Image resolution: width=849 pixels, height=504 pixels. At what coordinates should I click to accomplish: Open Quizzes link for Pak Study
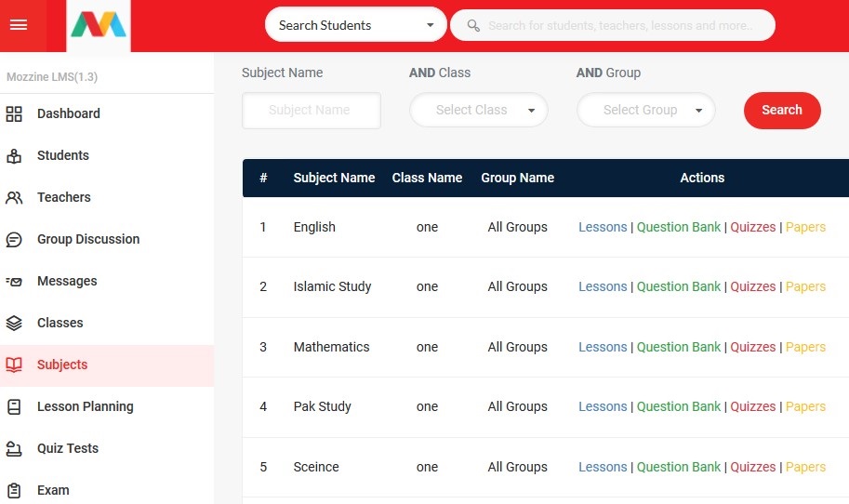click(x=752, y=406)
